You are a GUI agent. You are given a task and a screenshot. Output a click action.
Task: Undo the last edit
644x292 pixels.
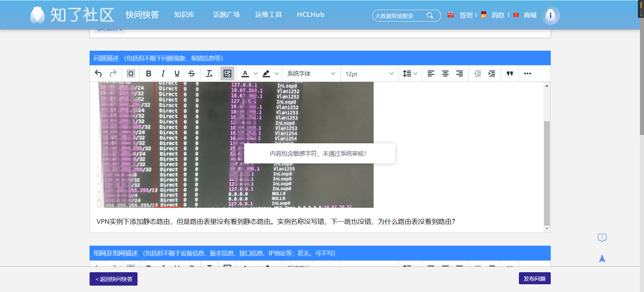(98, 74)
